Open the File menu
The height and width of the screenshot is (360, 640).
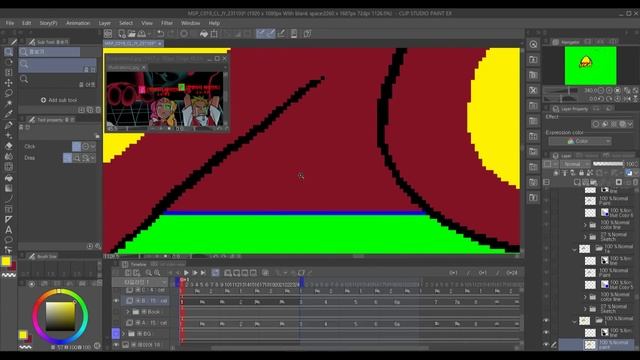(x=10, y=23)
